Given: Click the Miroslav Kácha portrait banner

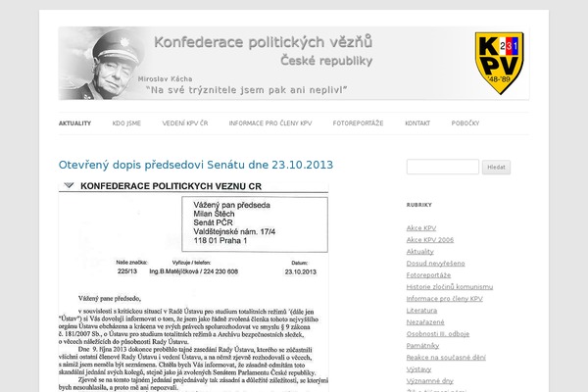Looking at the screenshot, I should coord(103,64).
